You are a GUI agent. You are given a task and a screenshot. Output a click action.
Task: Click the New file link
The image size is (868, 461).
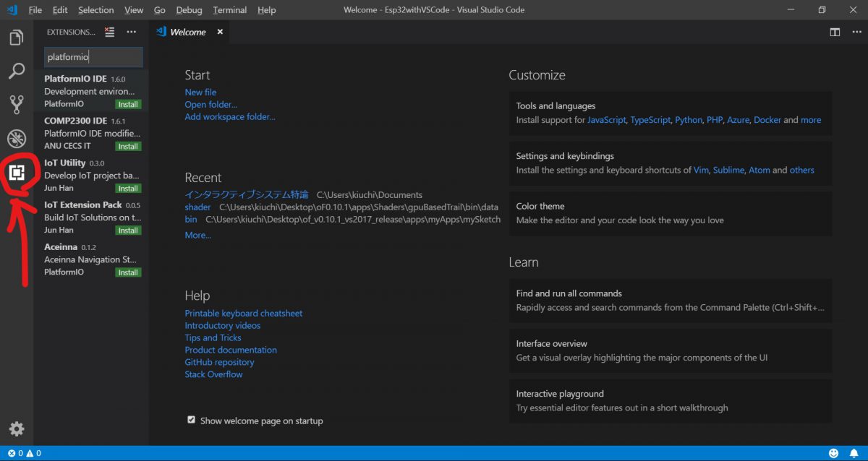[200, 92]
